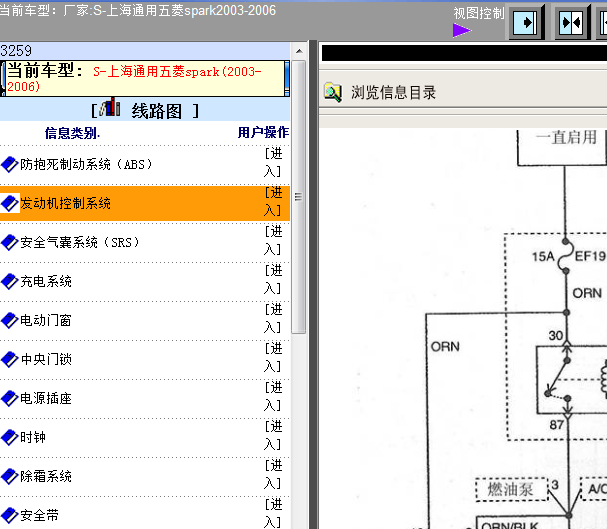Click the expand-right view control button
The width and height of the screenshot is (607, 529).
526,22
